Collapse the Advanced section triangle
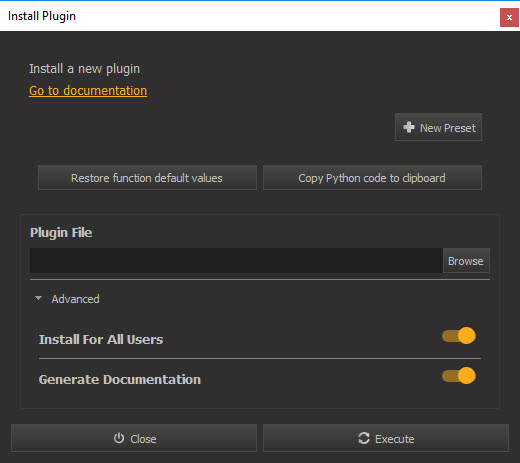The image size is (520, 463). point(38,298)
